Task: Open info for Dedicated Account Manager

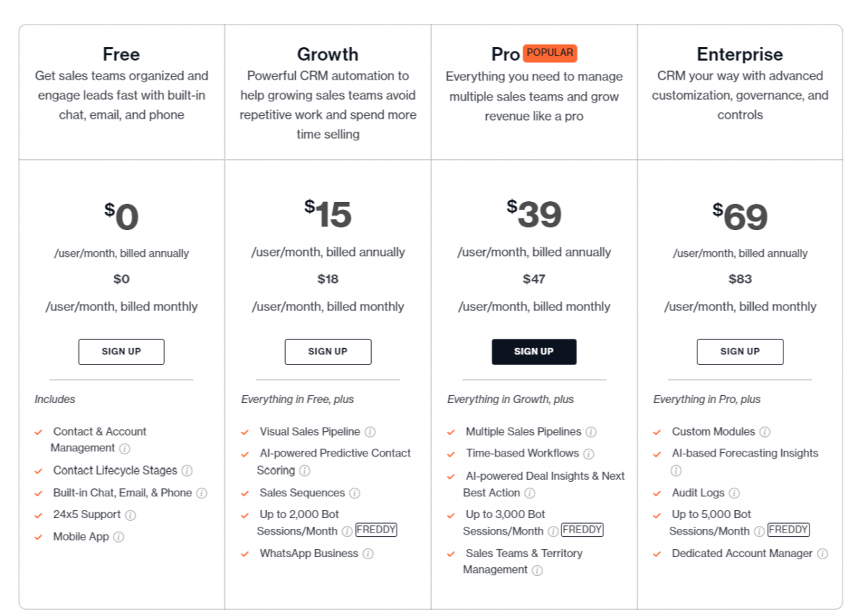Action: [823, 553]
